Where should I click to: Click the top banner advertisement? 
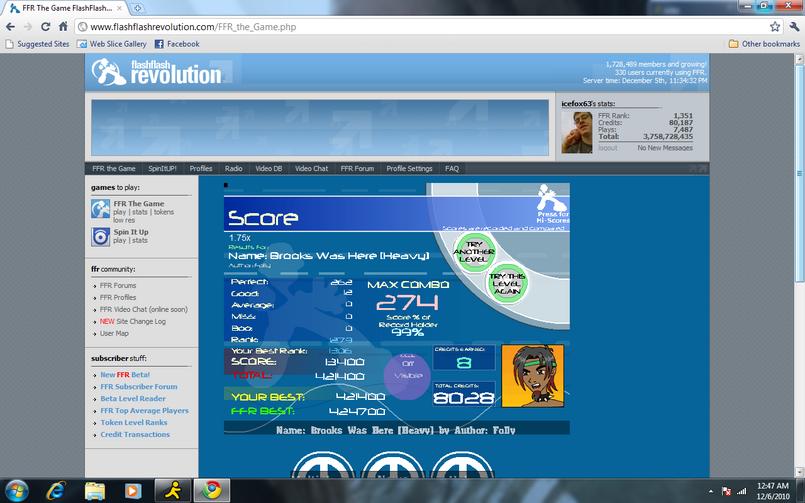point(320,127)
